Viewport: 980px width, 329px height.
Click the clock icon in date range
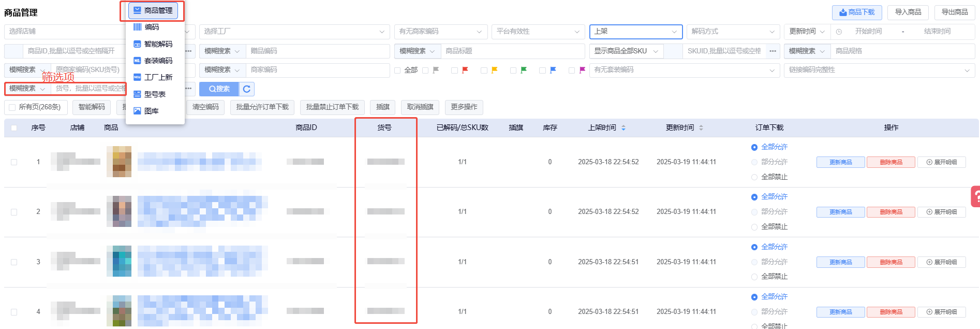[x=839, y=32]
